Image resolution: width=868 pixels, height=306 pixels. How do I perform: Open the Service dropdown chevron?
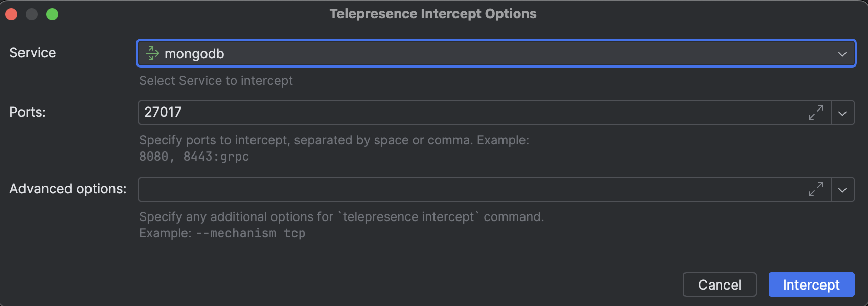[842, 53]
